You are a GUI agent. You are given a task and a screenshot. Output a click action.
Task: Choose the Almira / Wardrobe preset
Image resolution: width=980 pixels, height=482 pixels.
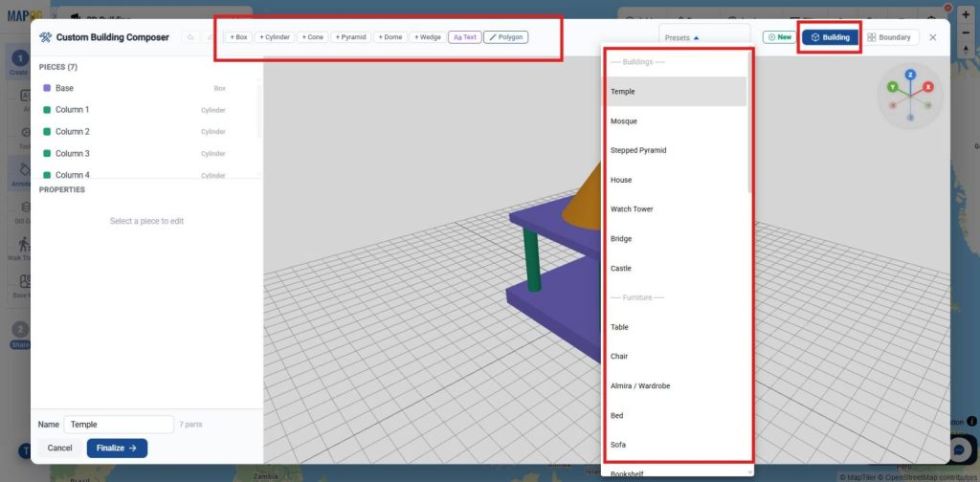click(x=675, y=385)
